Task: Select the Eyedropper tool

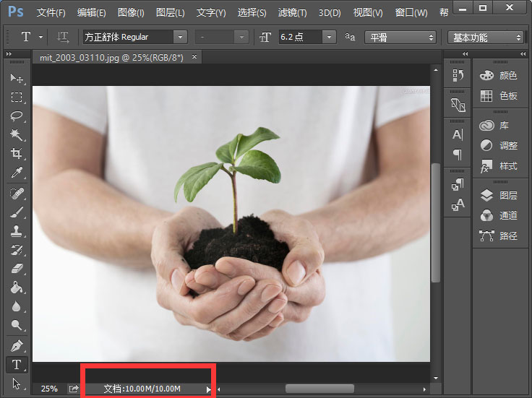Action: click(x=17, y=173)
